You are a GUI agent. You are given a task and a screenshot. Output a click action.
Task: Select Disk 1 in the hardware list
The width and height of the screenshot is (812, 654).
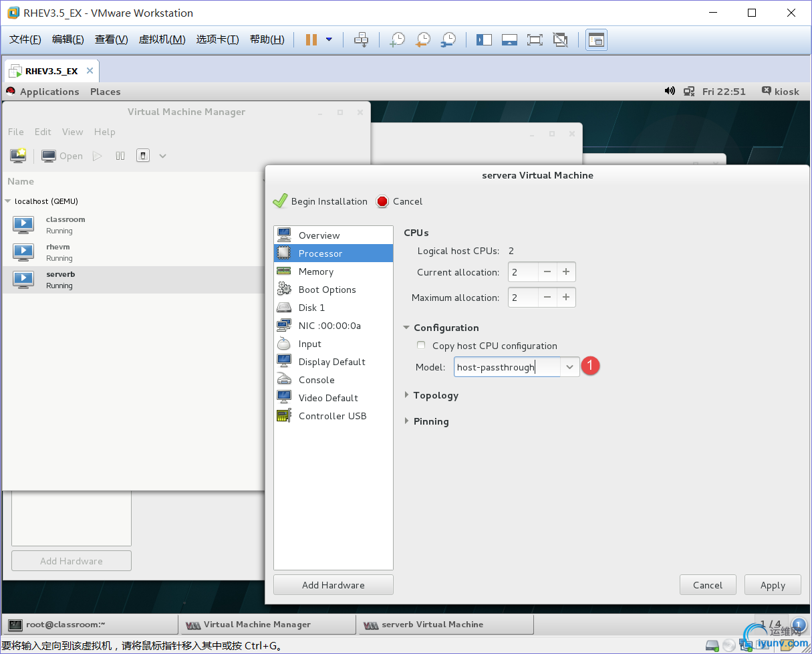point(333,308)
